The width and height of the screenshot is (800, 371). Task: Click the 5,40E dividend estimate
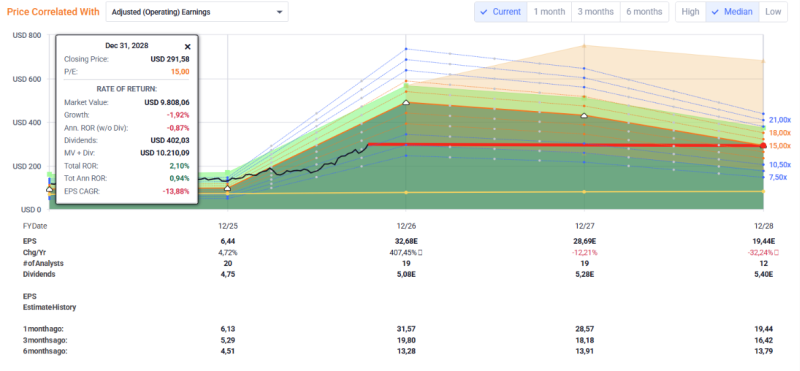coord(763,274)
